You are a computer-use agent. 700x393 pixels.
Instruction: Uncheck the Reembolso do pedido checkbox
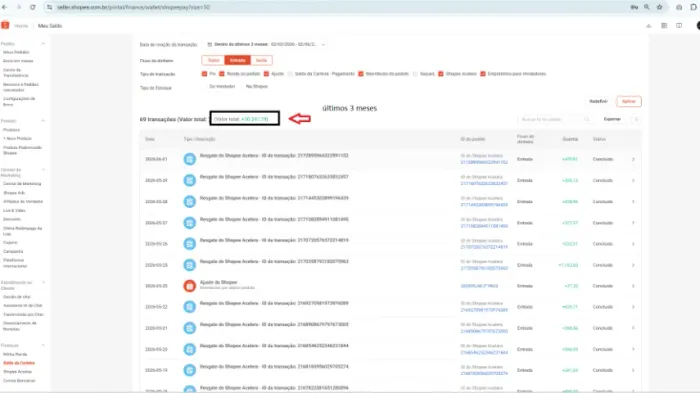click(x=361, y=74)
